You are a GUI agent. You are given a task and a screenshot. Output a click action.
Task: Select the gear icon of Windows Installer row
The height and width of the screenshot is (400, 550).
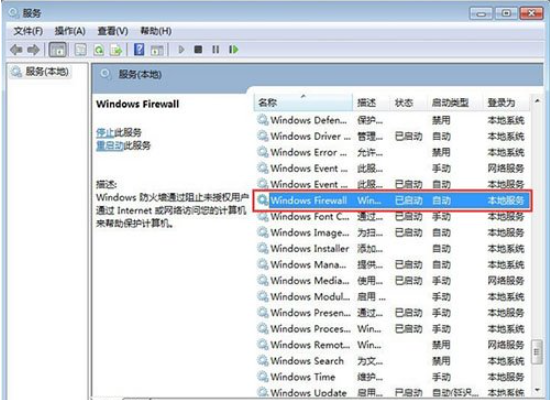click(263, 248)
